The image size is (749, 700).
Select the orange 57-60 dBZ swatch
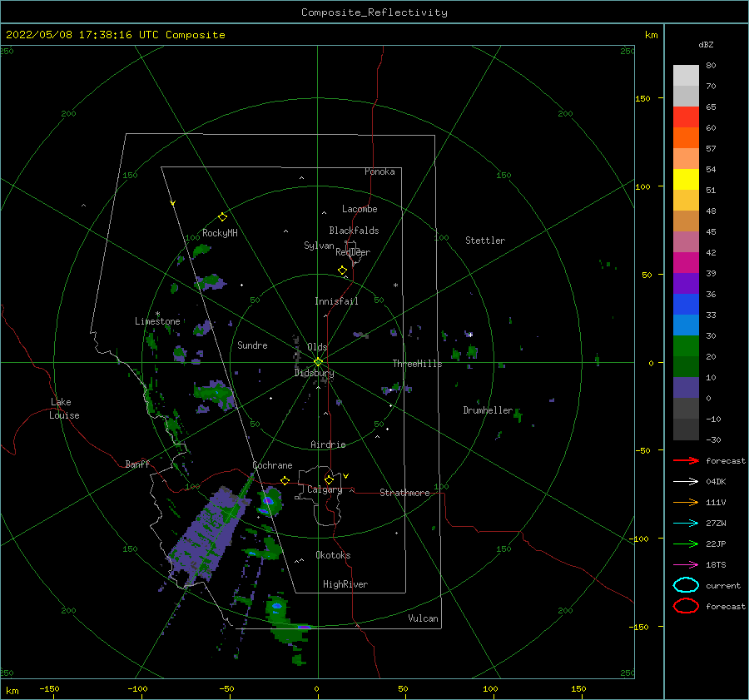point(686,138)
